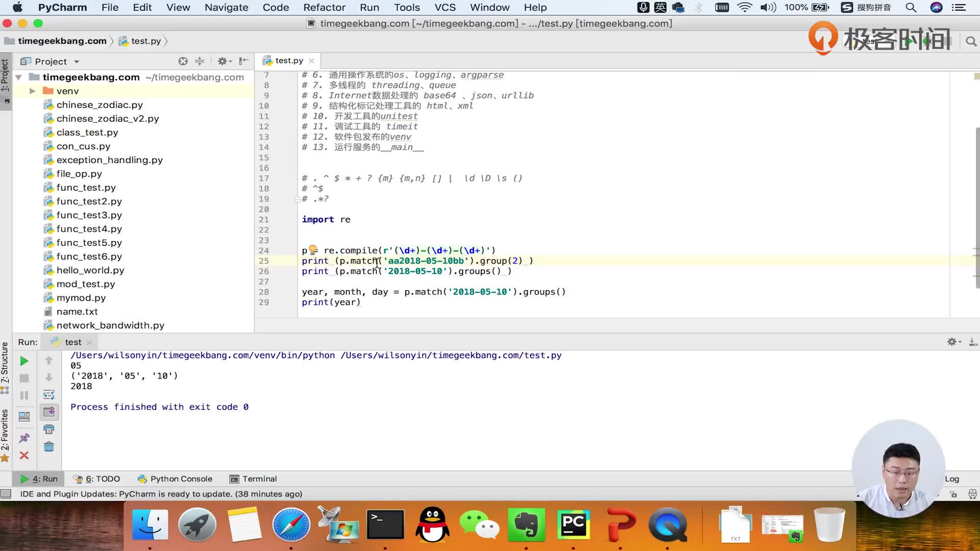Click the pin tab icon in Run panel

tap(24, 438)
